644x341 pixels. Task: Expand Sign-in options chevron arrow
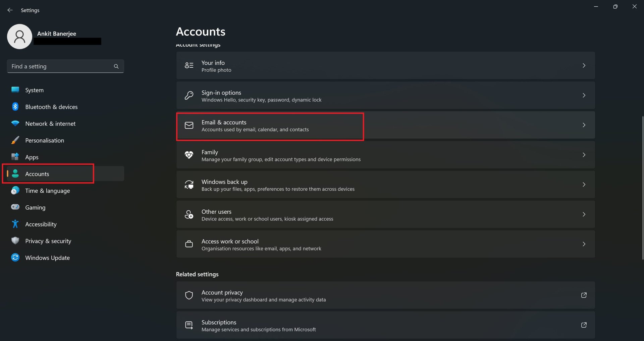pyautogui.click(x=584, y=95)
